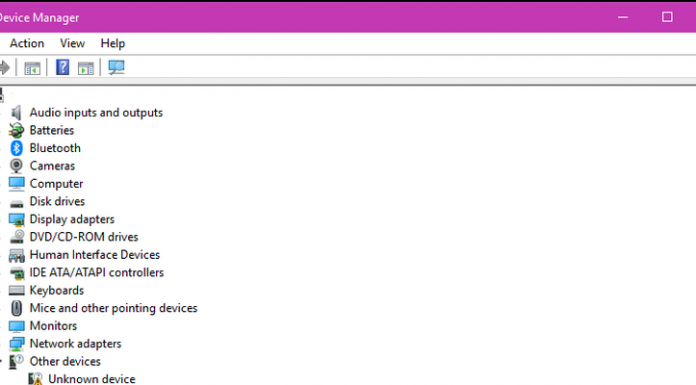Click the show/hide action pane toolbar icon
Screen dimensions: 696x385
coord(86,68)
